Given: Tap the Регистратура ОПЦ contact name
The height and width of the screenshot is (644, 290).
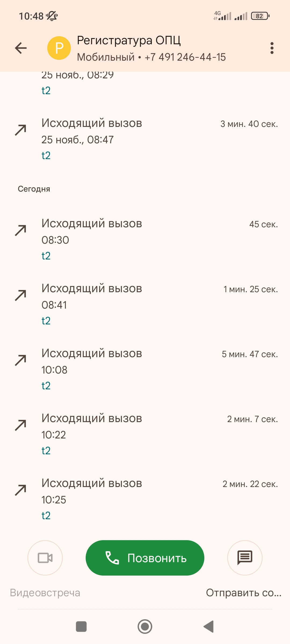Looking at the screenshot, I should 129,41.
